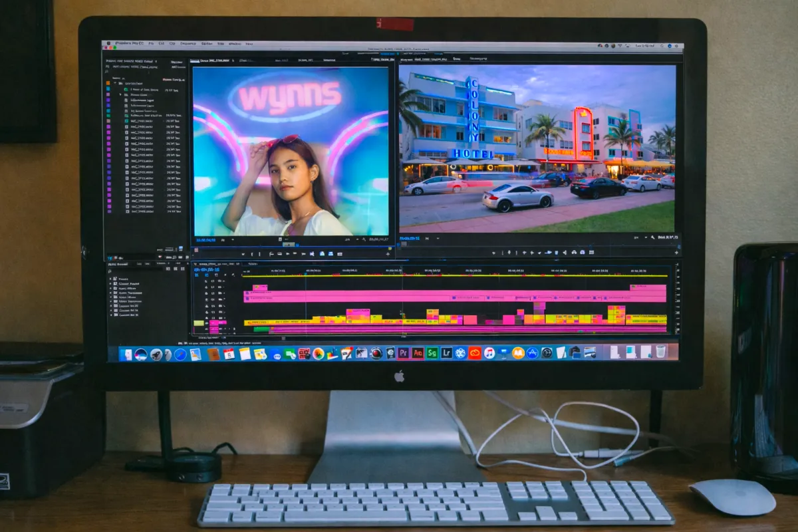Screen dimensions: 798x532
Task: Click Export Frame camera in Source monitor
Action: (x=340, y=253)
